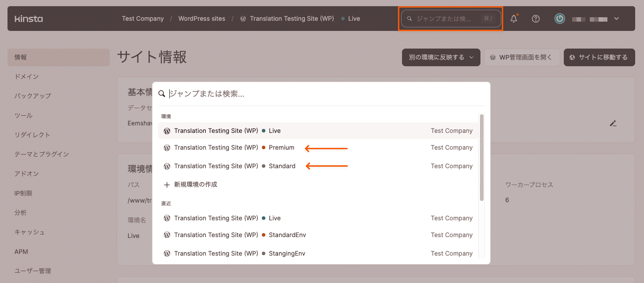The image size is (644, 283).
Task: Open the 別の環境に反映する dropdown
Action: pos(441,57)
